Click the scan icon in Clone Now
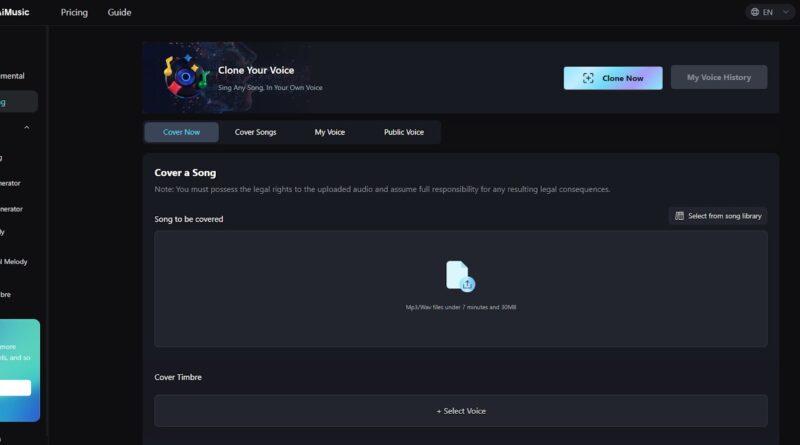Viewport: 800px width, 445px height. (x=588, y=78)
